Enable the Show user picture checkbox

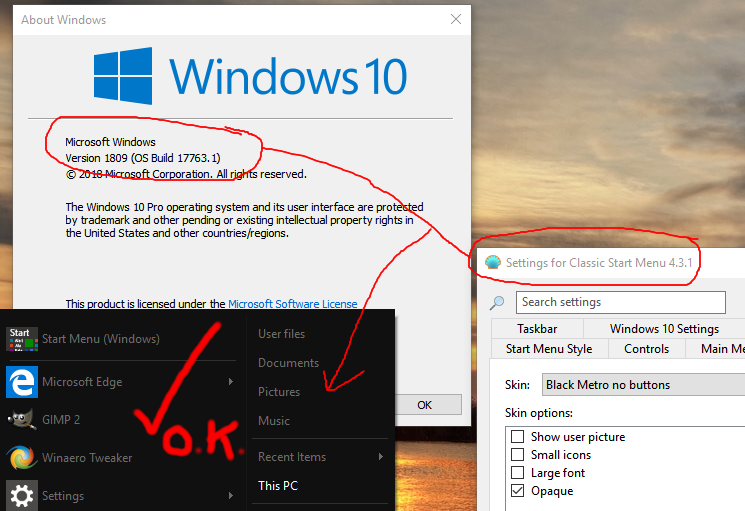(517, 436)
